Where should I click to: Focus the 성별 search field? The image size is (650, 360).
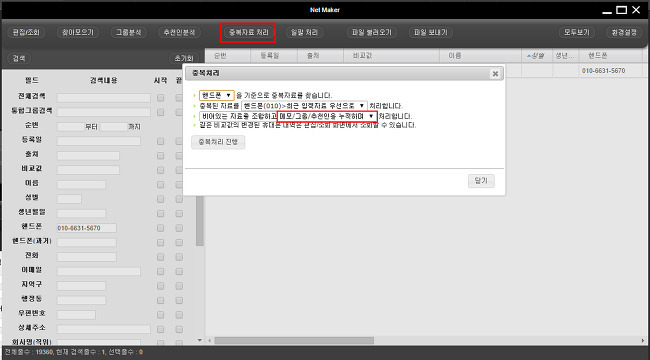[x=69, y=199]
